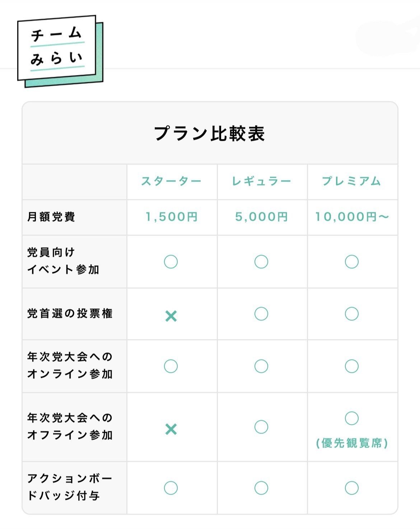Click the プレミアム plan header

coord(351,181)
